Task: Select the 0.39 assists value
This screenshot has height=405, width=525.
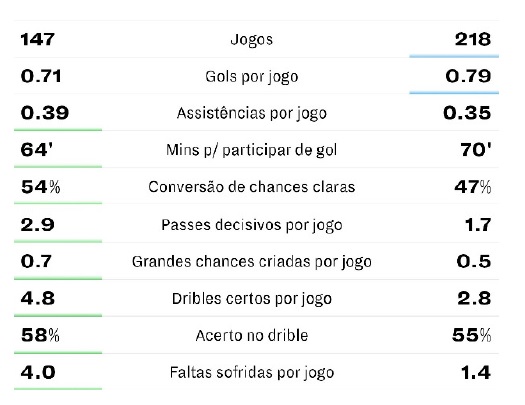Action: coord(45,113)
